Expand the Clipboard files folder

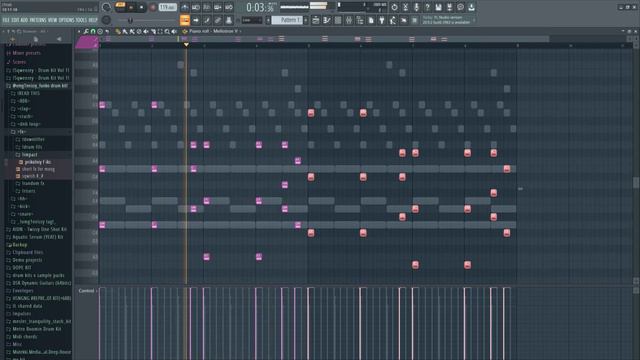(27, 252)
